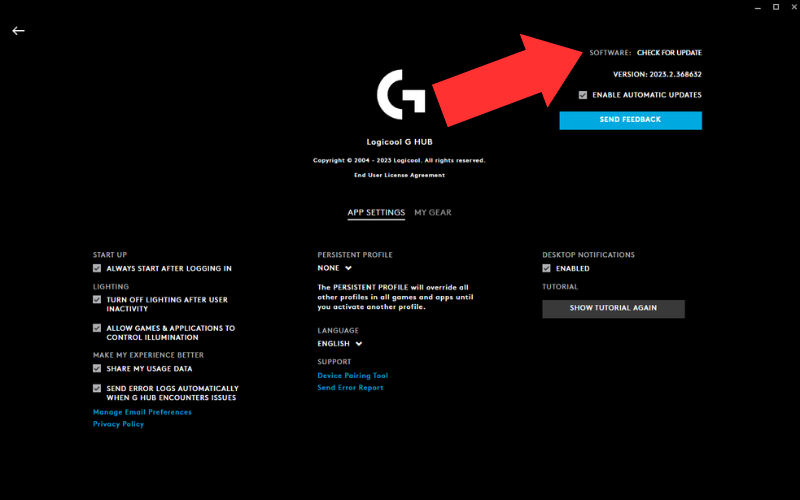Switch to the App Settings tab
Viewport: 800px width, 500px height.
point(376,212)
